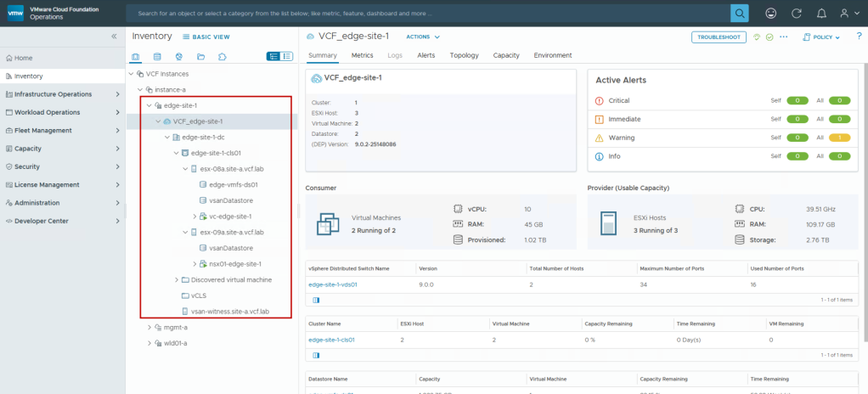This screenshot has width=868, height=394.
Task: Select the folder inventory icon
Action: pyautogui.click(x=201, y=56)
